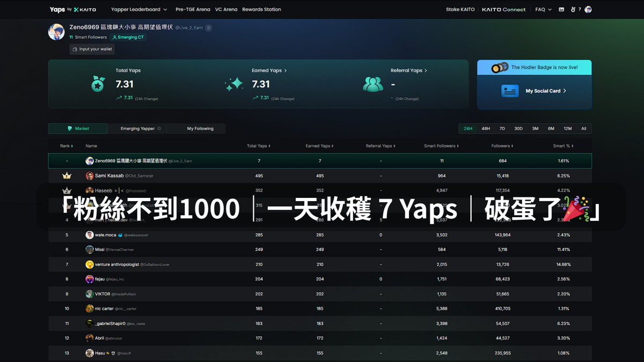This screenshot has height=362, width=644.
Task: Click VIKTOR's avatar
Action: pyautogui.click(x=90, y=294)
